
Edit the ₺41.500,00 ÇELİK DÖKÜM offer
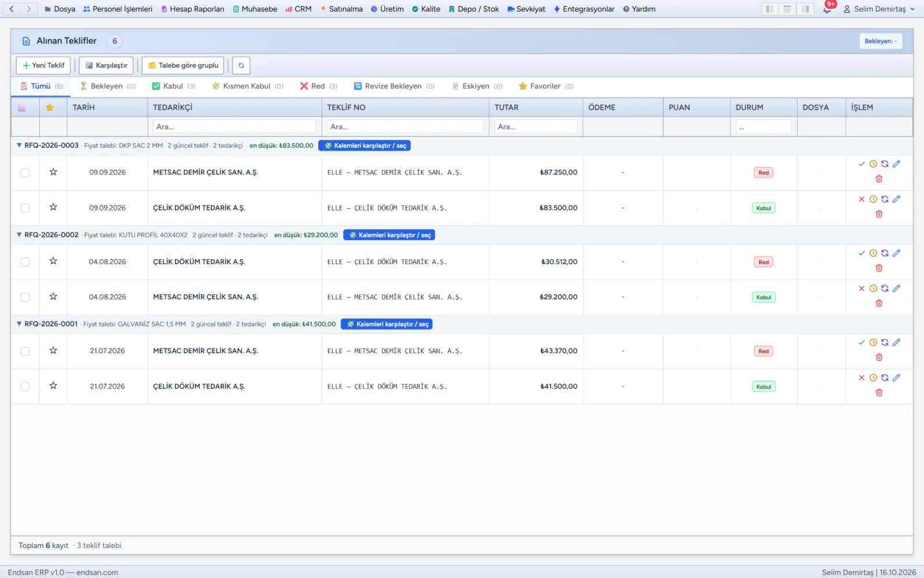[x=896, y=378]
